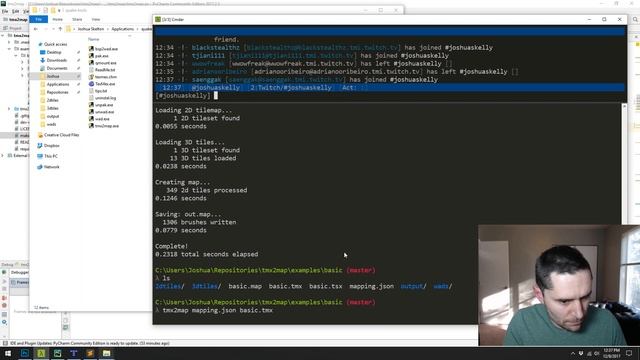Click the purple T app in taskbar
Image resolution: width=640 pixels, height=360 pixels.
coord(73,353)
